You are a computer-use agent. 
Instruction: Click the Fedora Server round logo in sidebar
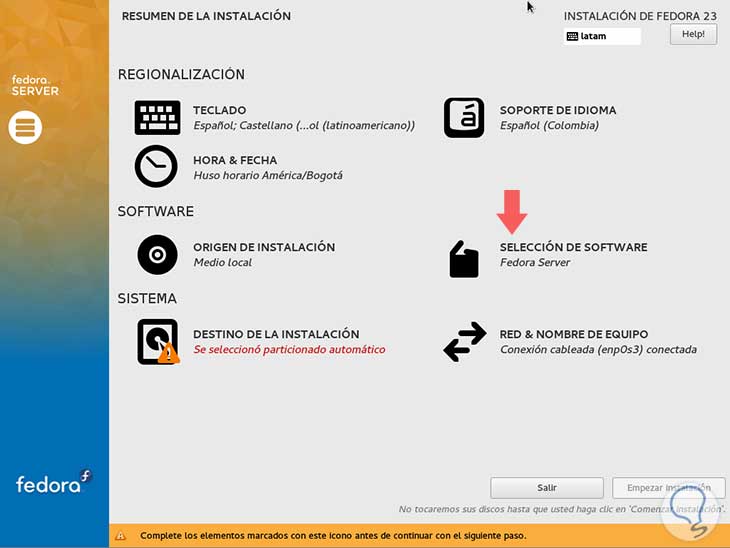click(x=25, y=127)
